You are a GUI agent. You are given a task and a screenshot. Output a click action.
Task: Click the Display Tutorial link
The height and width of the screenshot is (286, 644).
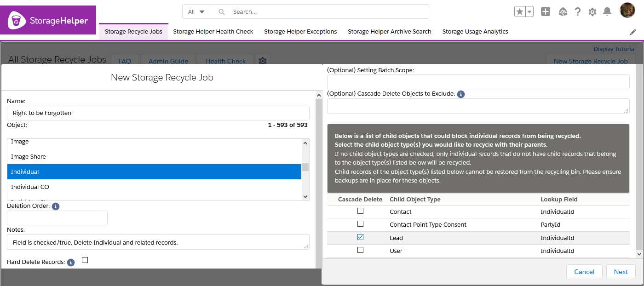point(615,49)
